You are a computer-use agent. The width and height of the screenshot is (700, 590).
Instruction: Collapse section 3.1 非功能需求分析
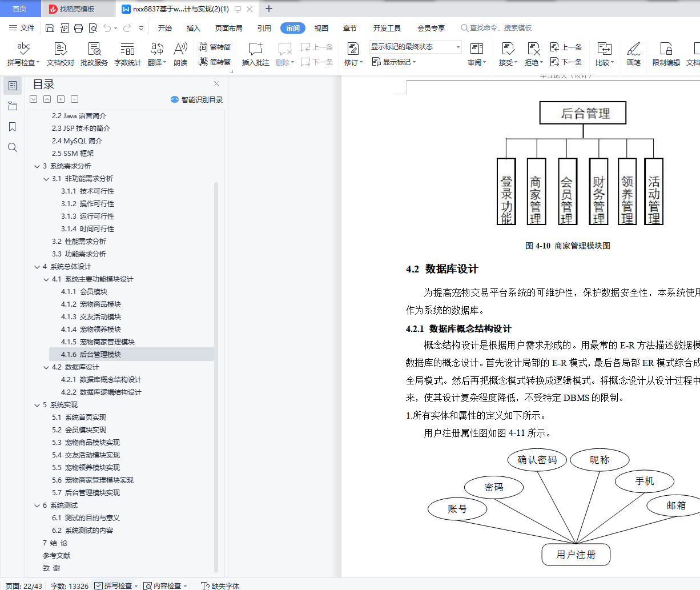tap(46, 179)
